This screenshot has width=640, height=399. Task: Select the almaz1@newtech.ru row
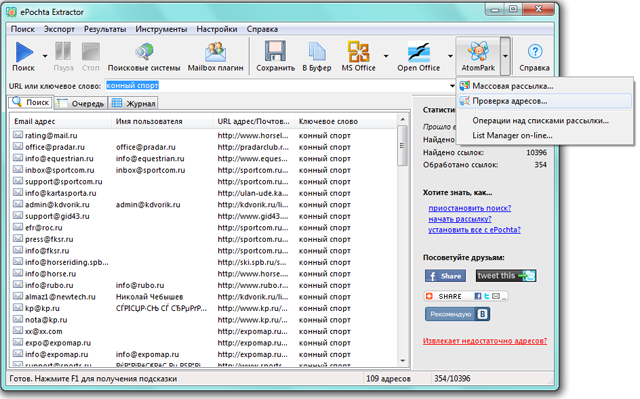(x=203, y=297)
